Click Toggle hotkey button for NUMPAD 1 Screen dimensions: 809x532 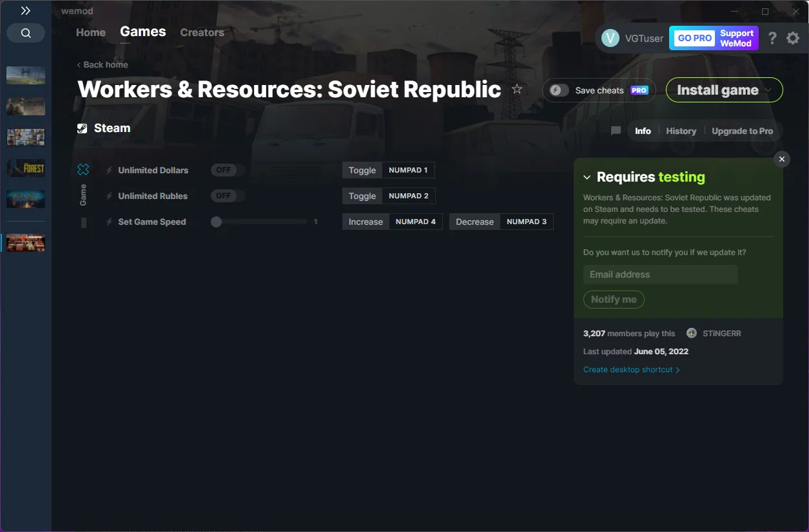click(x=389, y=170)
